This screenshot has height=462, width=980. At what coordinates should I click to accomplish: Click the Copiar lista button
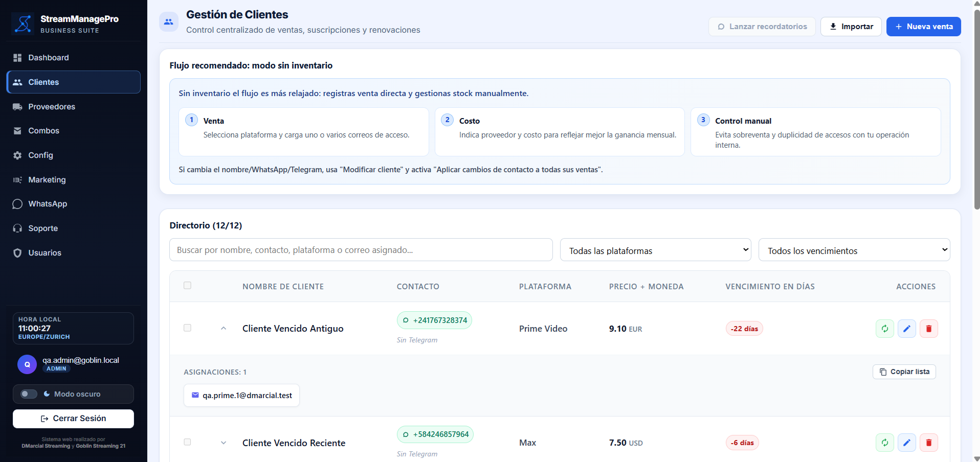pyautogui.click(x=904, y=372)
